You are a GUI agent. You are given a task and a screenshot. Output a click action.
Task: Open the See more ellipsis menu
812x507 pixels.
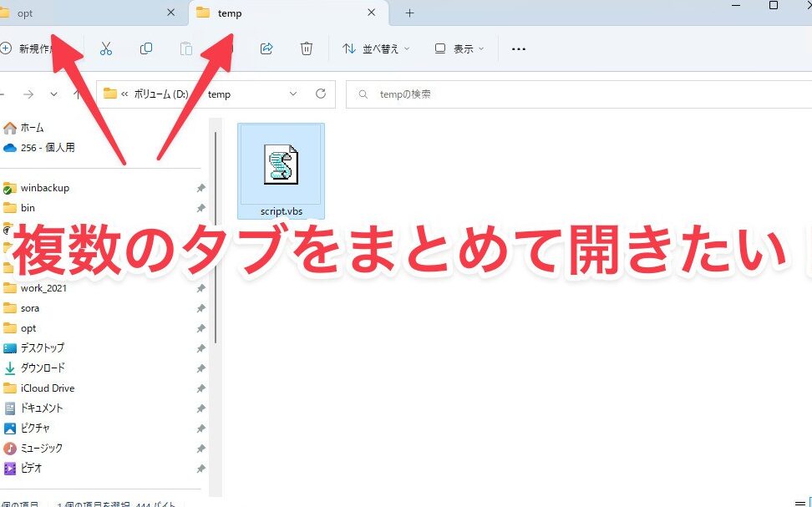(x=518, y=48)
